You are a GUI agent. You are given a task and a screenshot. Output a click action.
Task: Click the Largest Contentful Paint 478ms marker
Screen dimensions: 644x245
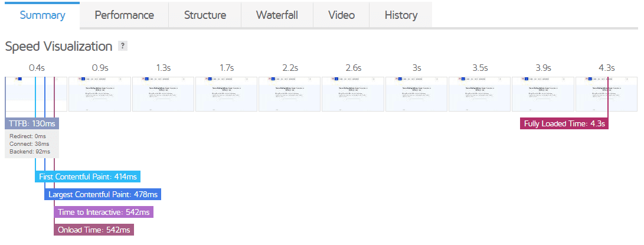pos(103,194)
